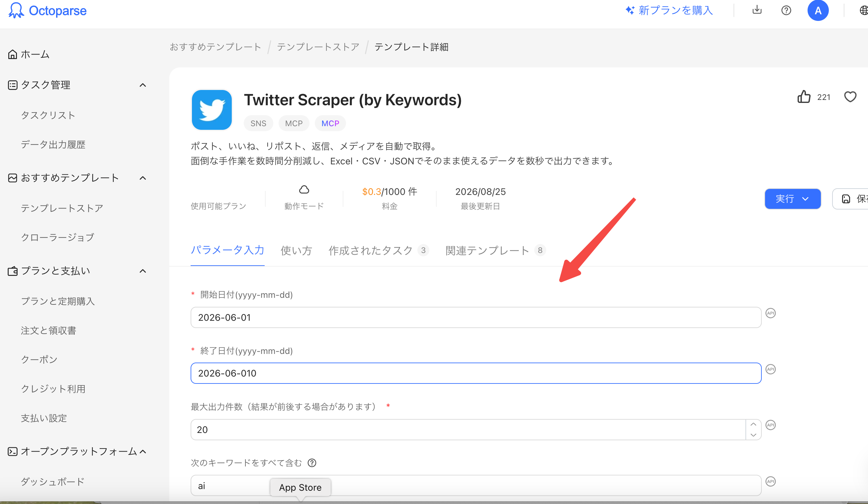Click help icon next to 次のキーワードをすべて含む
Viewport: 868px width, 504px height.
point(312,462)
